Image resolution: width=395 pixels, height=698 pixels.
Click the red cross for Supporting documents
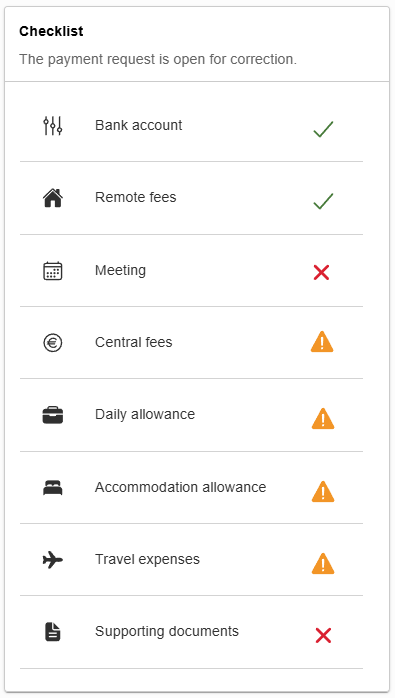click(323, 635)
